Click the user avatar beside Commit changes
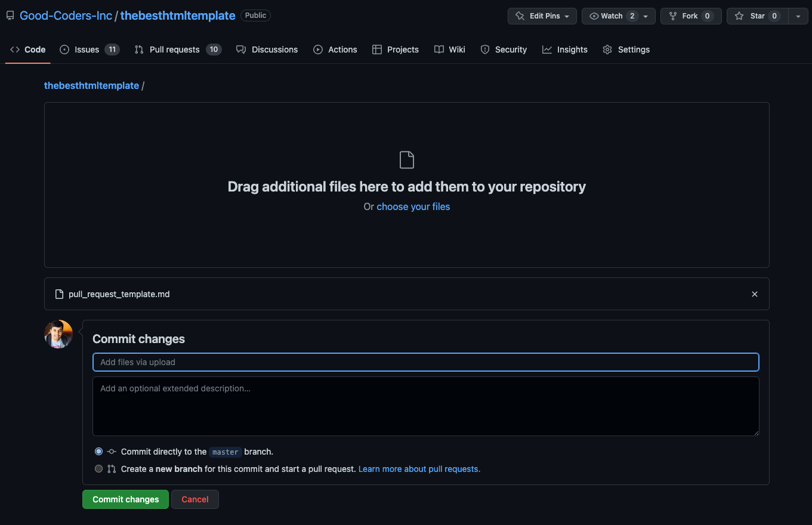This screenshot has width=812, height=525. [x=58, y=334]
